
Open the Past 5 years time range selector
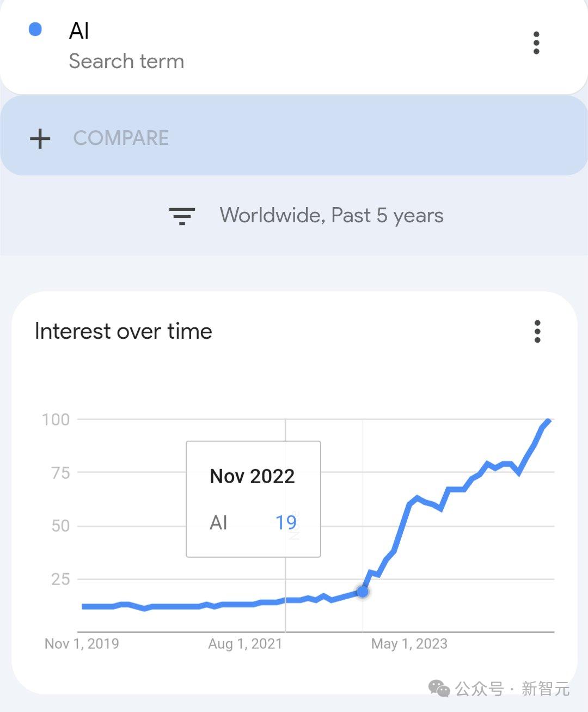pyautogui.click(x=388, y=216)
